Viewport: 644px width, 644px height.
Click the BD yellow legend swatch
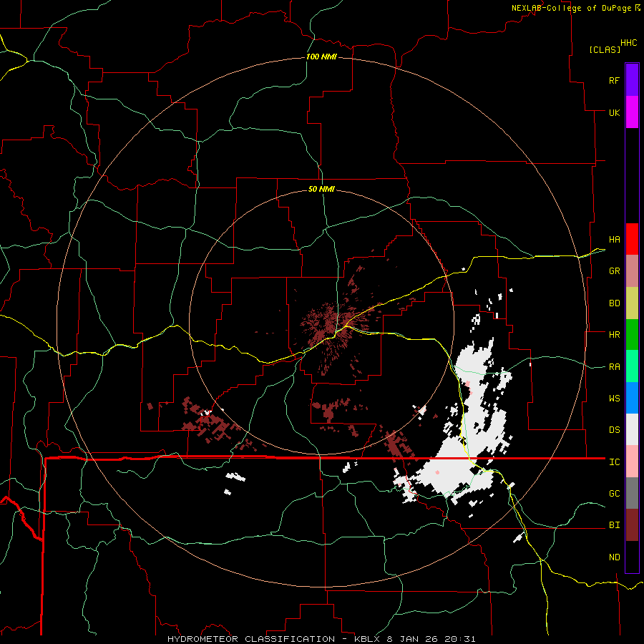[632, 303]
